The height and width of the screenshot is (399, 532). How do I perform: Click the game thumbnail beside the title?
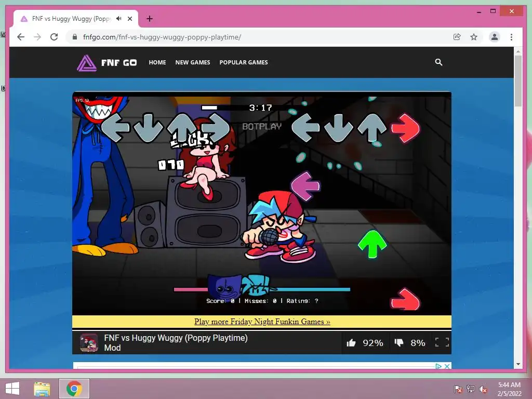89,343
